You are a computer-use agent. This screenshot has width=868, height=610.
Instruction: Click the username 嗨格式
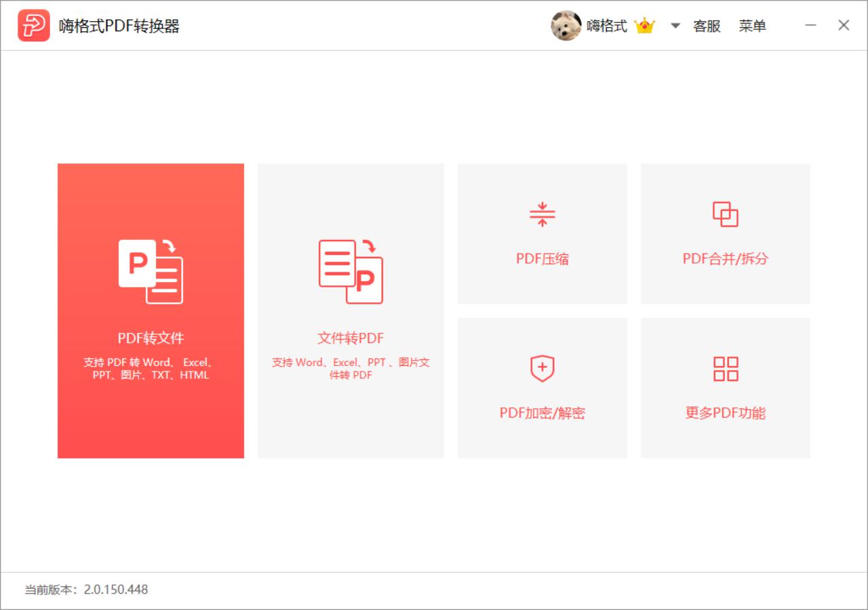point(608,25)
